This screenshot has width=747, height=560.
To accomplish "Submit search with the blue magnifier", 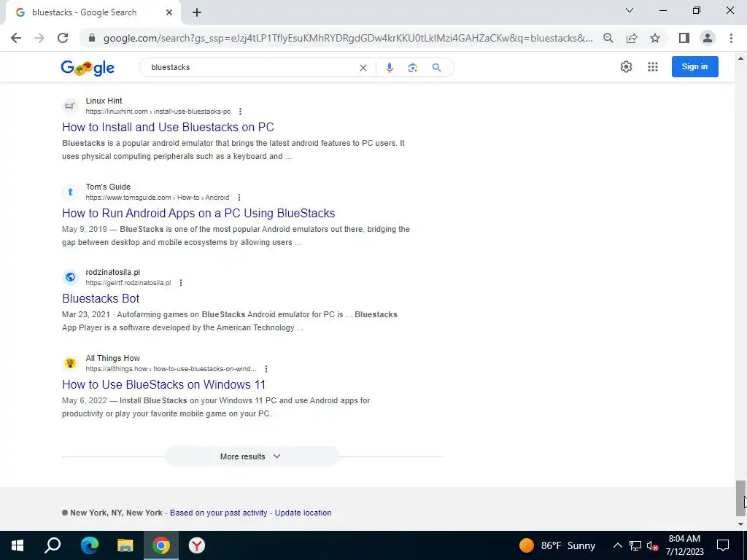I will [x=436, y=68].
